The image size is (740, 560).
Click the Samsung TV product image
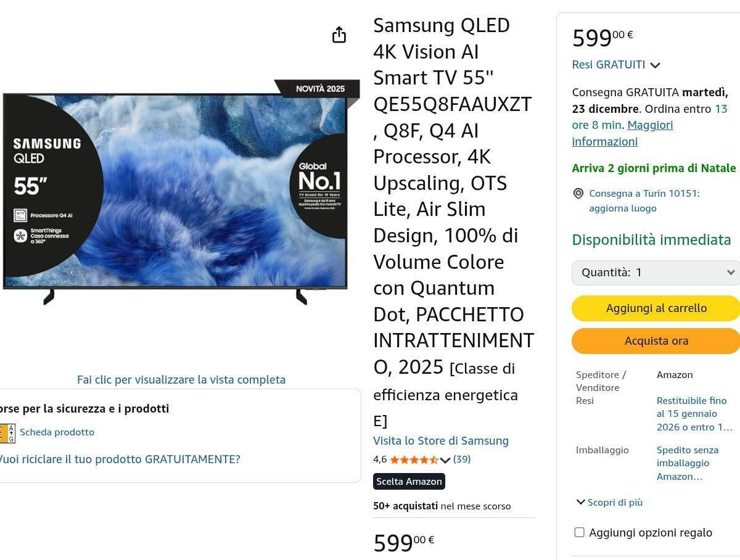[176, 191]
